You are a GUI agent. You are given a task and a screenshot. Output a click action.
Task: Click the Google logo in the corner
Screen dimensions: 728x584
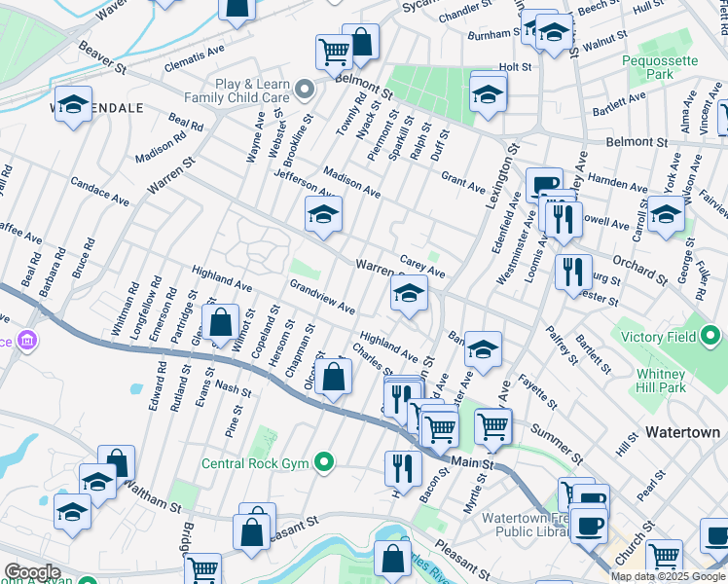point(32,572)
